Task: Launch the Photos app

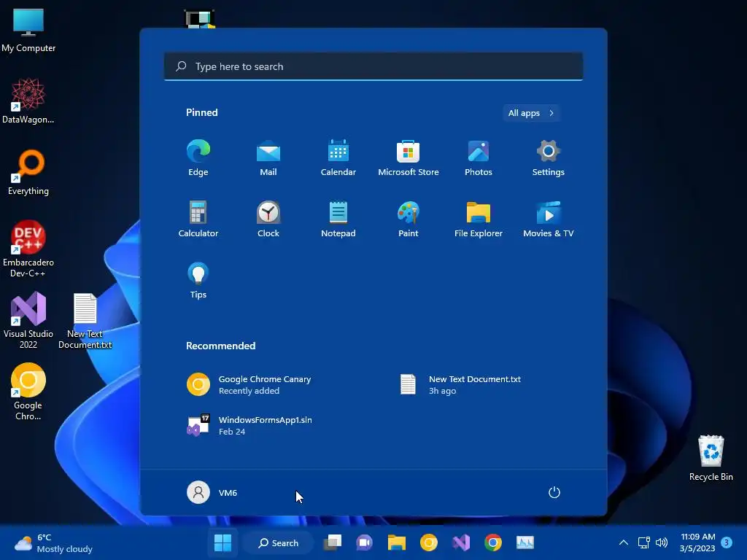Action: coord(479,158)
